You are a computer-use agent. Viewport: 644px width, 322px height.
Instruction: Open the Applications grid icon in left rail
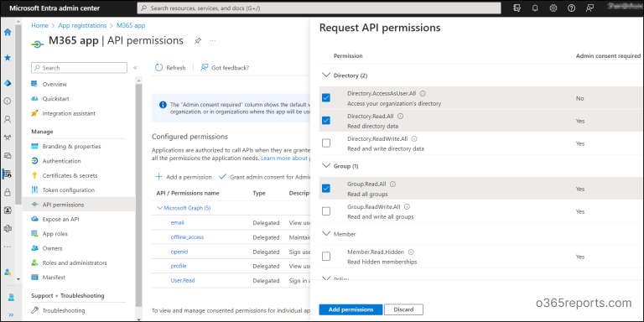point(8,174)
